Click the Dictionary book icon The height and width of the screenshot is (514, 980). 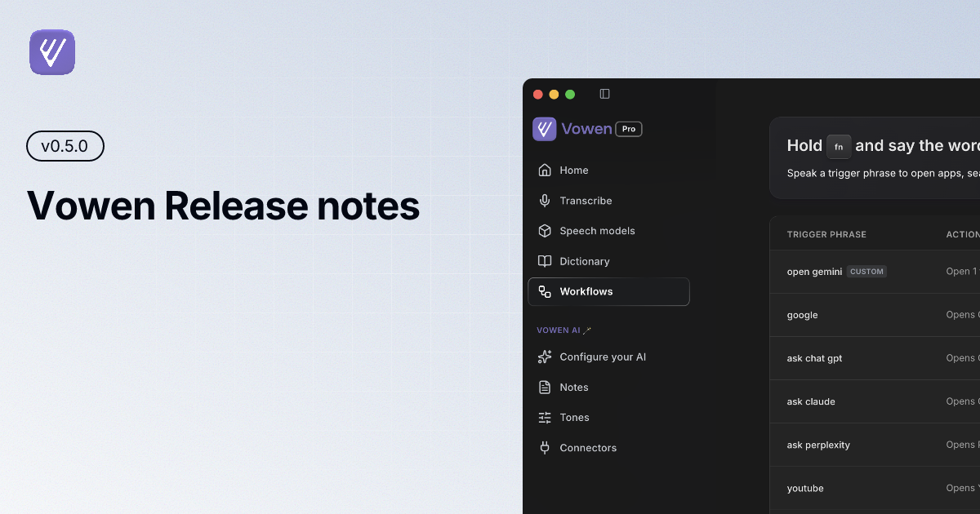545,261
